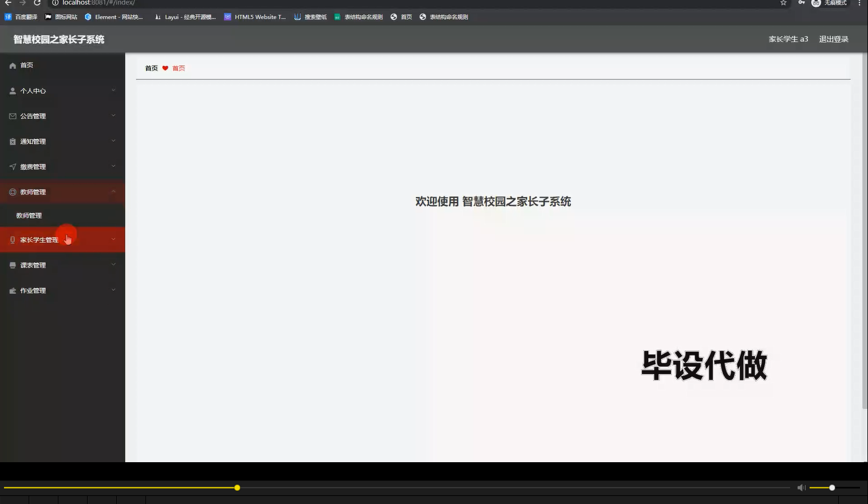Click the 通知管理 notification icon
This screenshot has width=868, height=504.
click(x=12, y=141)
